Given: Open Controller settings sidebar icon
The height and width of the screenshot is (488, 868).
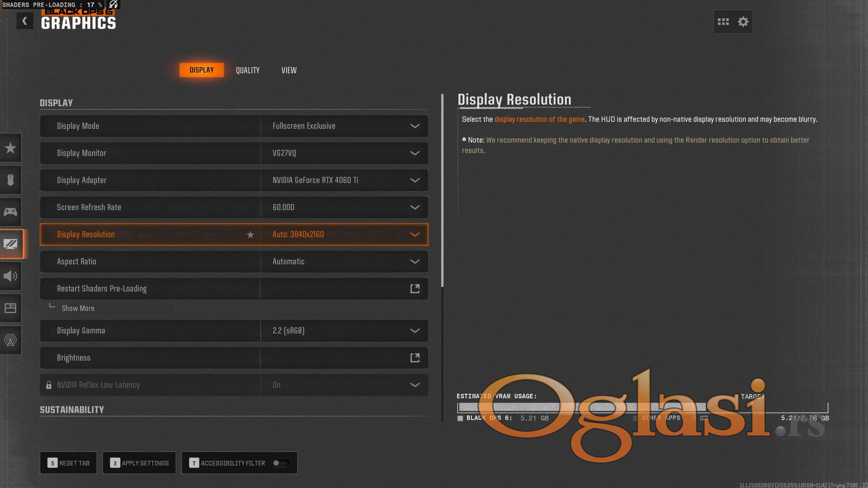Looking at the screenshot, I should 11,212.
